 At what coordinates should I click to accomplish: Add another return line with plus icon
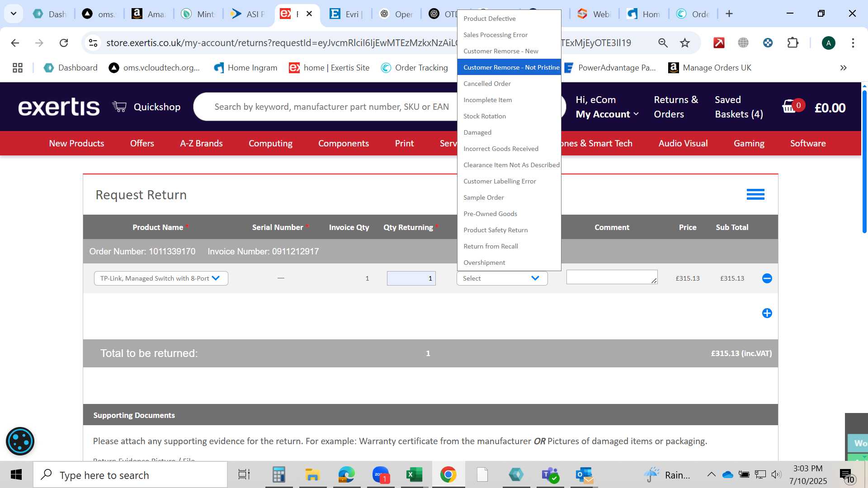767,313
